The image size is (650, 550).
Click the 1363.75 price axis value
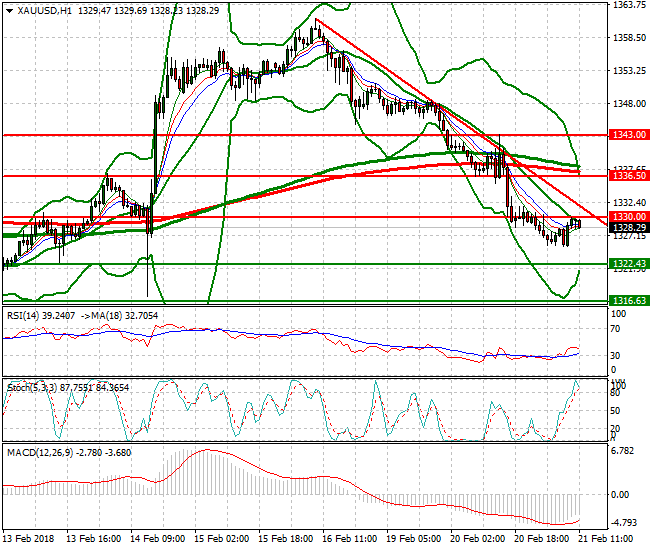tap(629, 5)
